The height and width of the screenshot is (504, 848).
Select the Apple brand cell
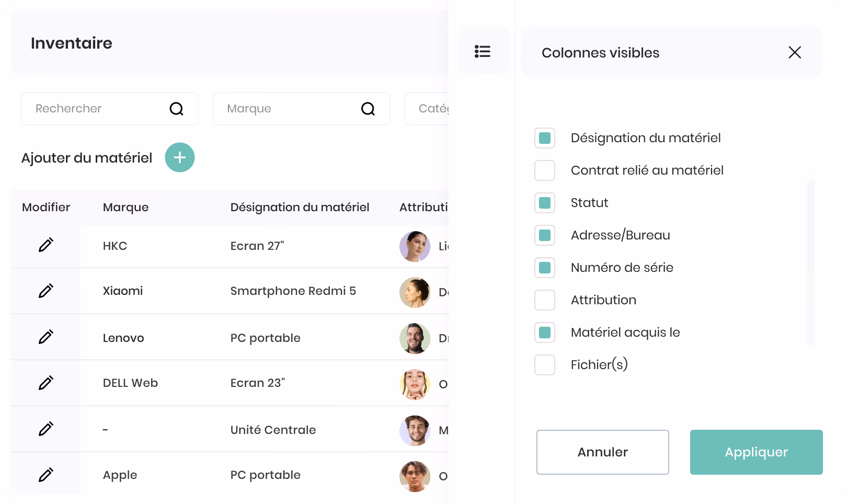pyautogui.click(x=120, y=475)
